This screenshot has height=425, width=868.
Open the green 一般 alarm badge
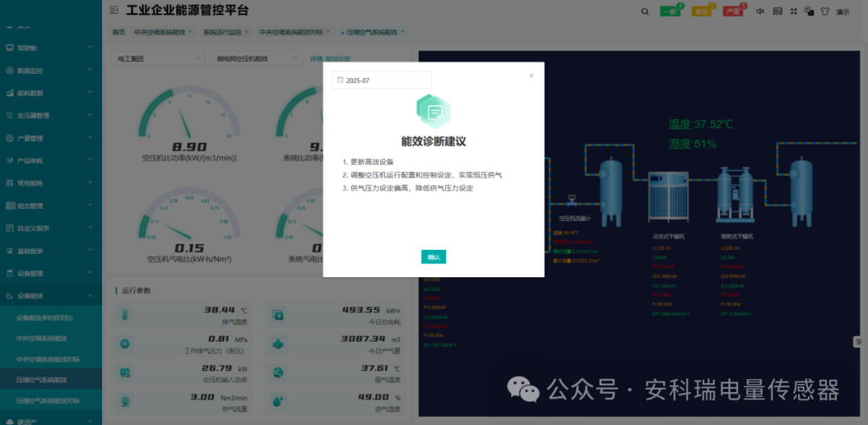point(669,11)
